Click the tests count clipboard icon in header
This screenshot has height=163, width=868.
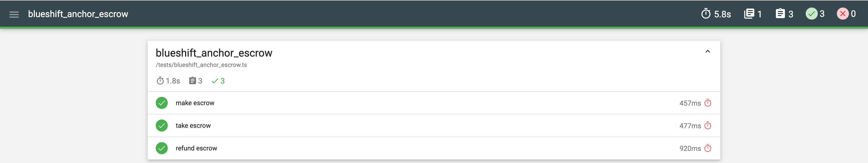click(780, 14)
